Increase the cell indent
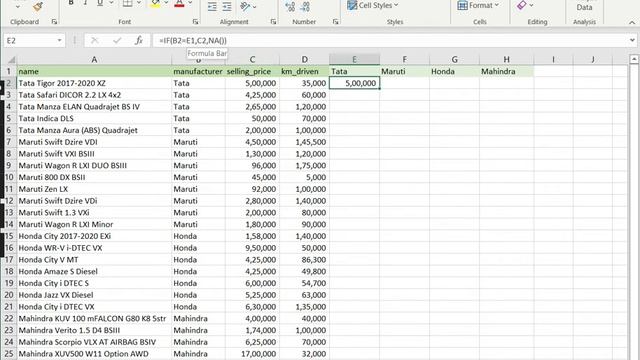Viewport: 640px width, 360px height. point(227,6)
